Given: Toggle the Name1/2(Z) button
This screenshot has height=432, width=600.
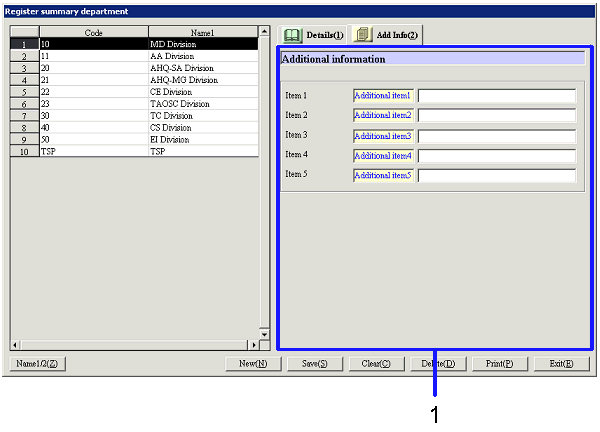Looking at the screenshot, I should pos(38,364).
